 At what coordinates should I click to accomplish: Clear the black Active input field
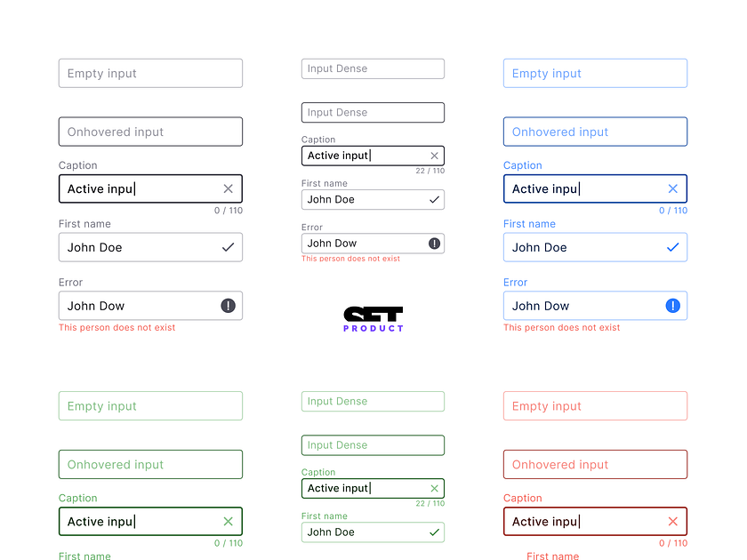[x=228, y=188]
